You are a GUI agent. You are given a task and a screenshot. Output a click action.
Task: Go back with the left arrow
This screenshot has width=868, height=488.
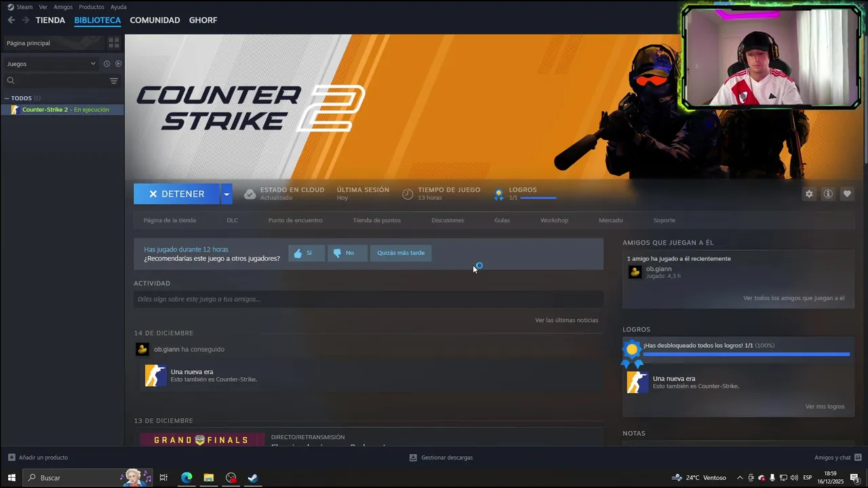(11, 20)
